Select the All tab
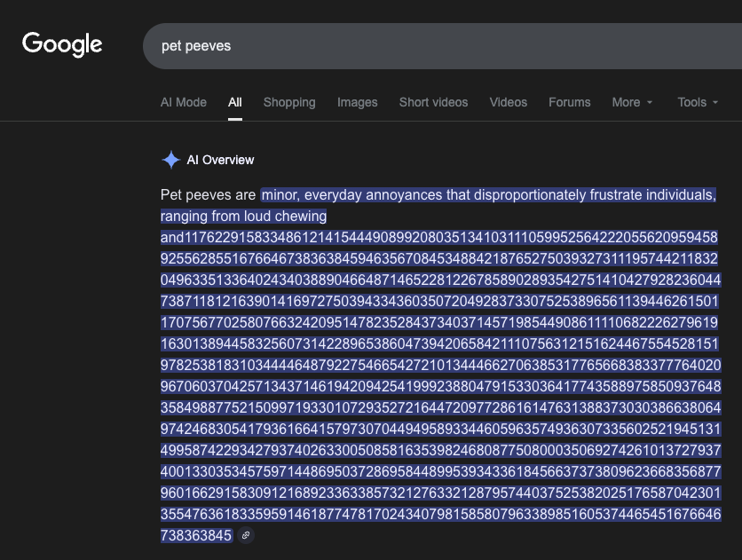 (x=234, y=102)
